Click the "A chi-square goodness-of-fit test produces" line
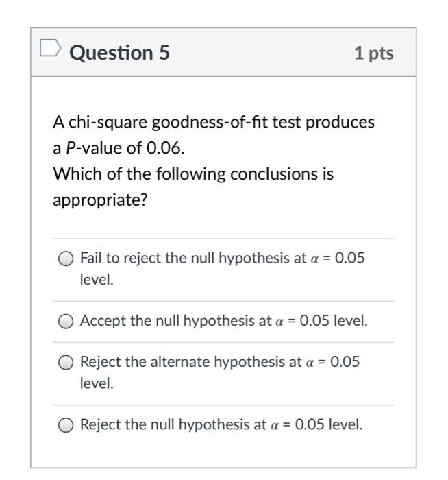448x480 pixels. point(214,122)
